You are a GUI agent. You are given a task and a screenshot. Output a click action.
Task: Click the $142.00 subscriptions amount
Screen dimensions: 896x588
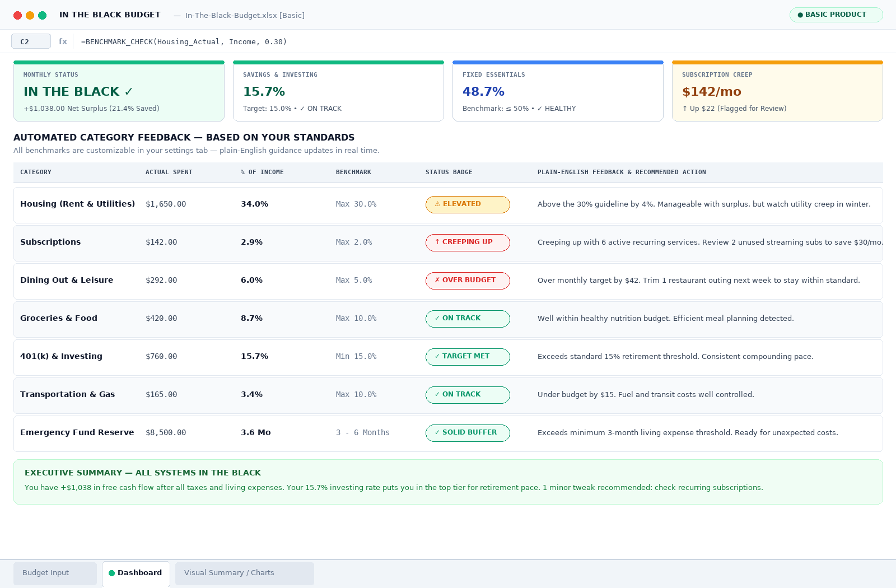161,242
